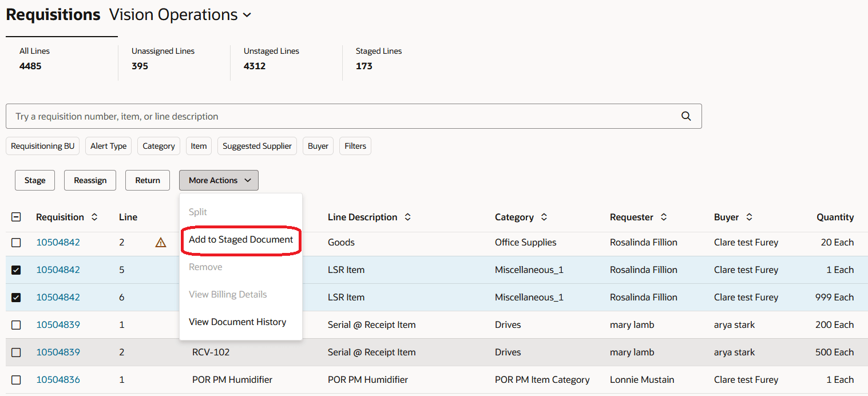868x396 pixels.
Task: Click the search magnifying glass icon
Action: (x=685, y=116)
